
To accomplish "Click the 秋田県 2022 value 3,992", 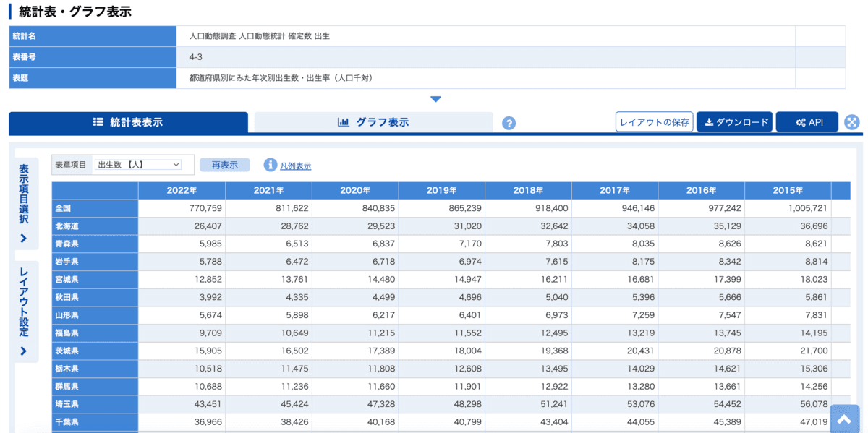I will point(210,297).
